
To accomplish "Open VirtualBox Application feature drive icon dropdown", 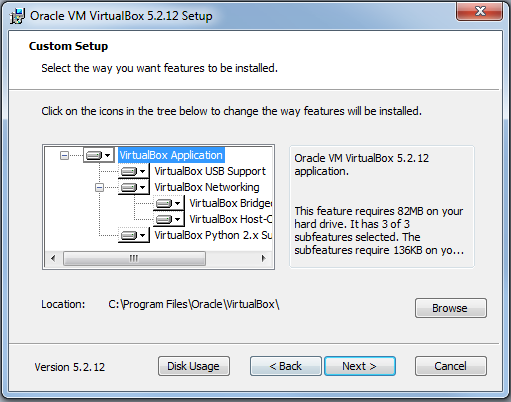I will 98,155.
